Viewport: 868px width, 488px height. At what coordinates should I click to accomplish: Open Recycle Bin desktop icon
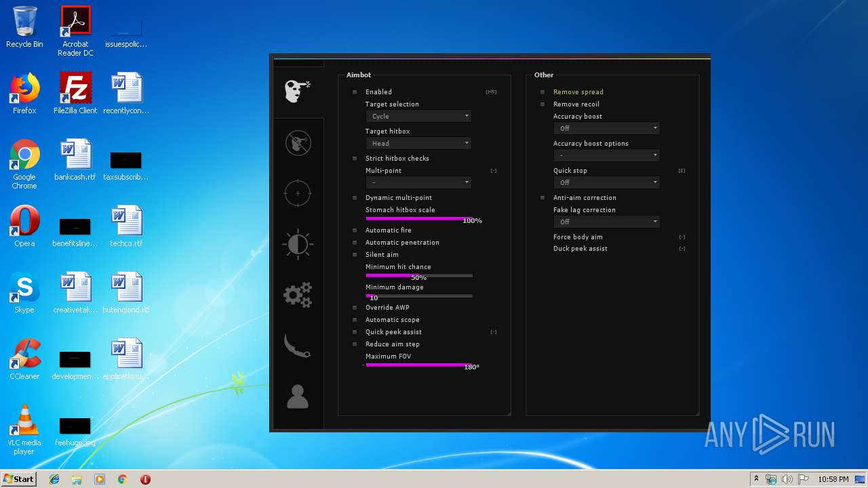point(24,27)
